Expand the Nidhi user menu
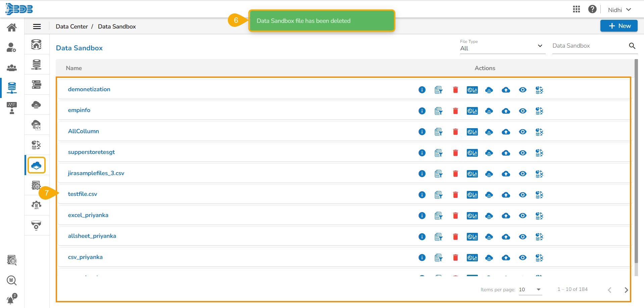 [620, 10]
